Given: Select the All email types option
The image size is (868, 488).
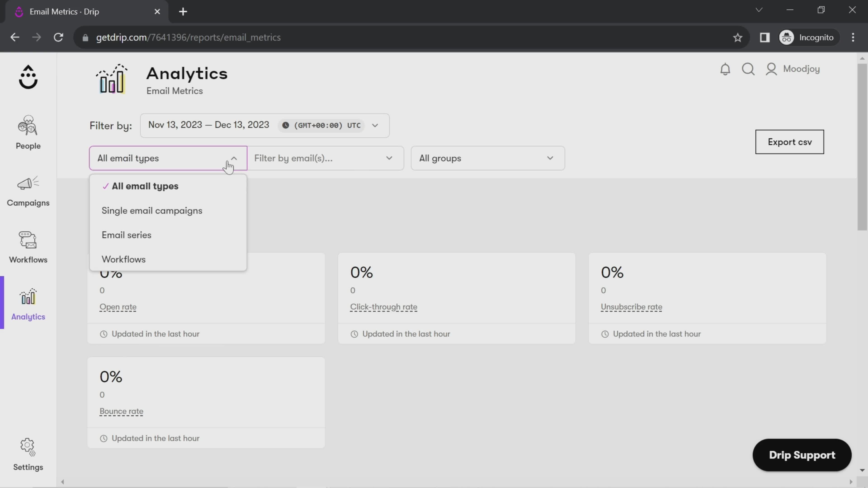Looking at the screenshot, I should (x=168, y=186).
